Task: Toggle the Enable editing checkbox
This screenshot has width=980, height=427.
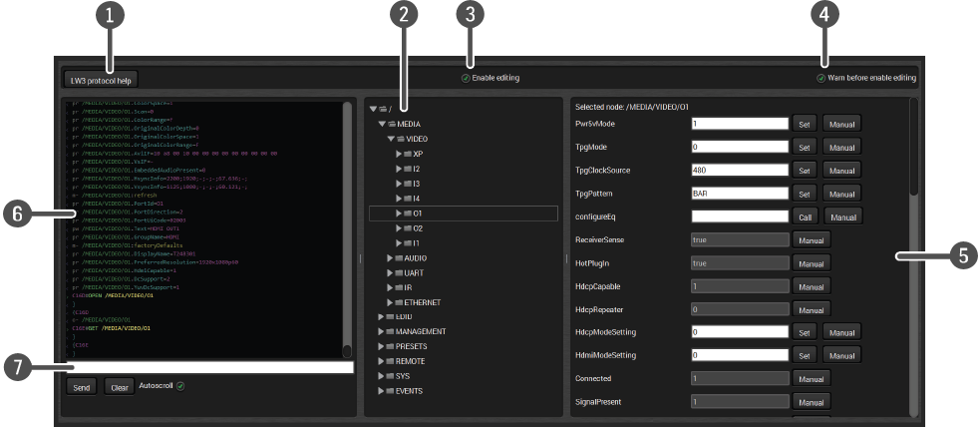Action: tap(465, 78)
